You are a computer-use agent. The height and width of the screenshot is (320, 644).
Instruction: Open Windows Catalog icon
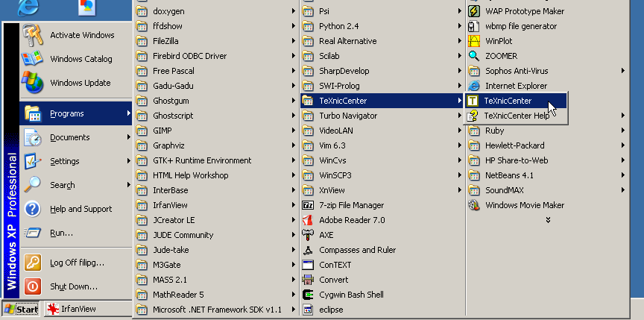point(33,59)
